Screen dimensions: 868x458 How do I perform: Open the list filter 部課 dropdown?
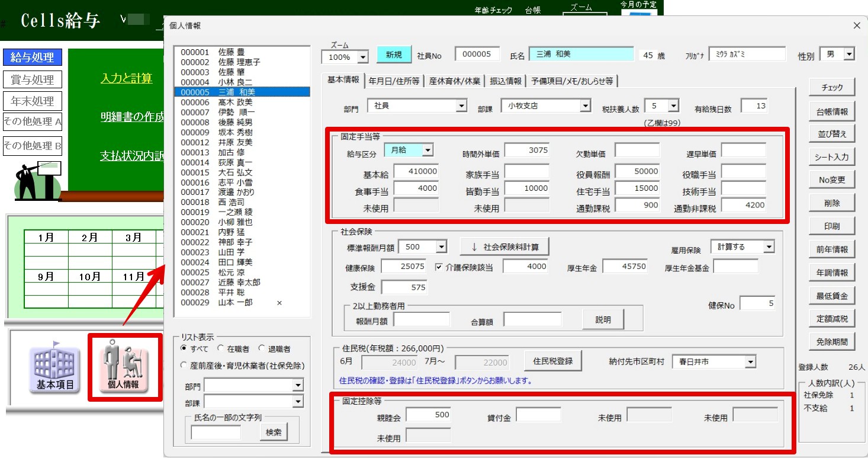point(298,402)
